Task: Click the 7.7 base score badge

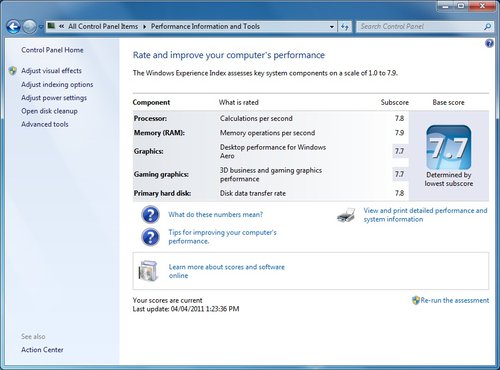Action: 449,148
